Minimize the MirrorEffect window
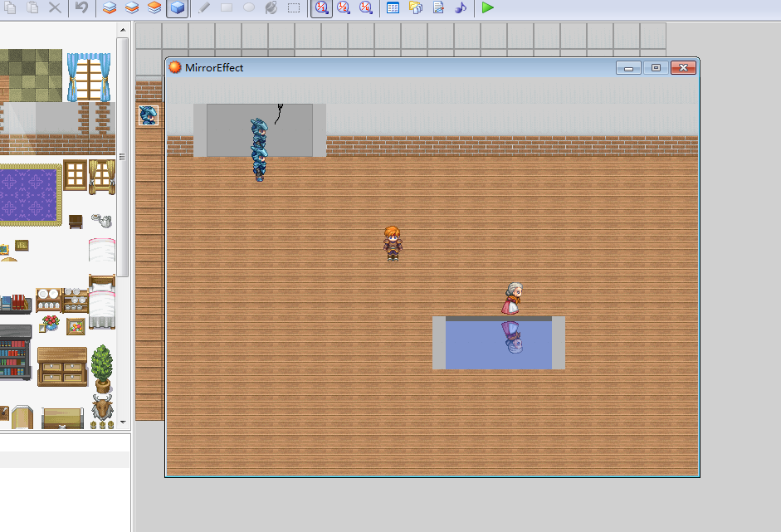This screenshot has height=532, width=781. tap(628, 68)
